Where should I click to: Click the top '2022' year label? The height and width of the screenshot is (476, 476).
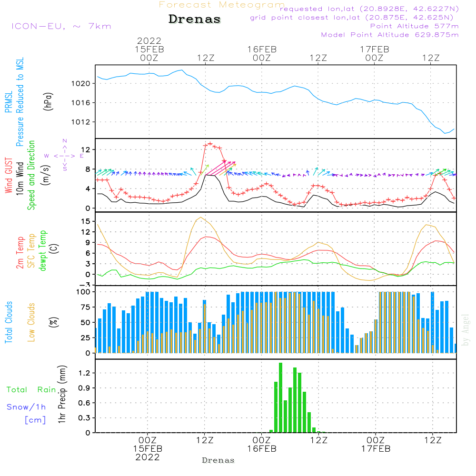[149, 40]
